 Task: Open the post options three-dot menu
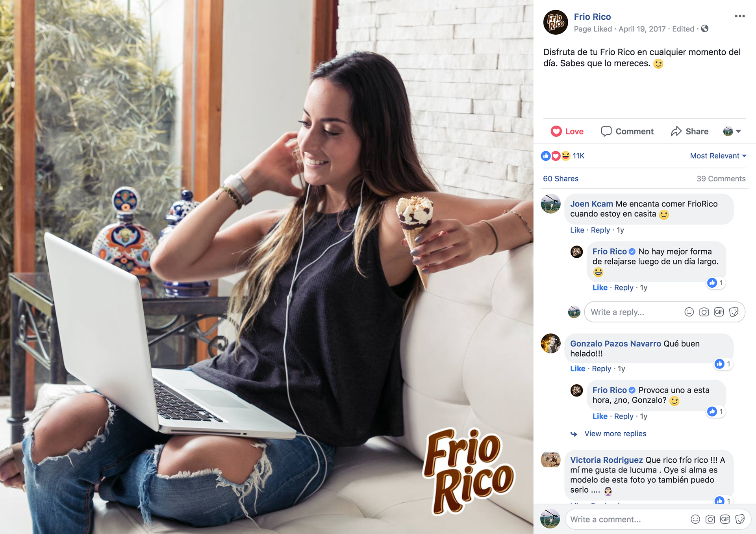pos(739,16)
